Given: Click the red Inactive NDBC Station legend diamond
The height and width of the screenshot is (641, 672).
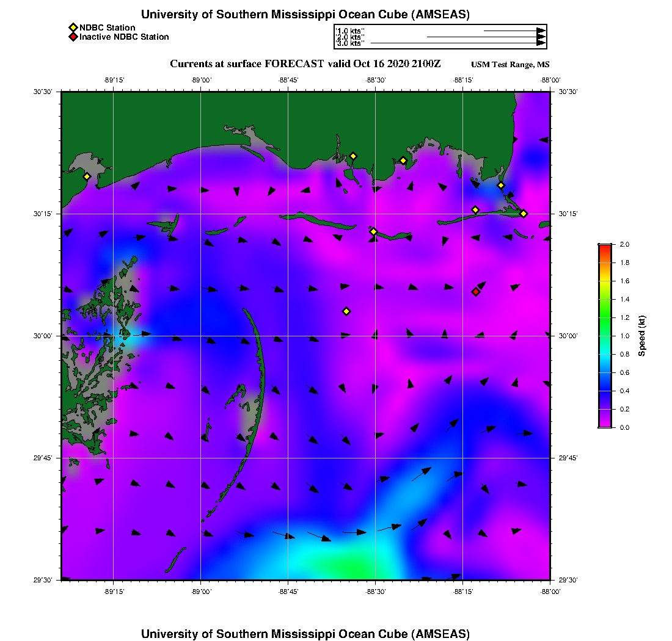Looking at the screenshot, I should (73, 37).
